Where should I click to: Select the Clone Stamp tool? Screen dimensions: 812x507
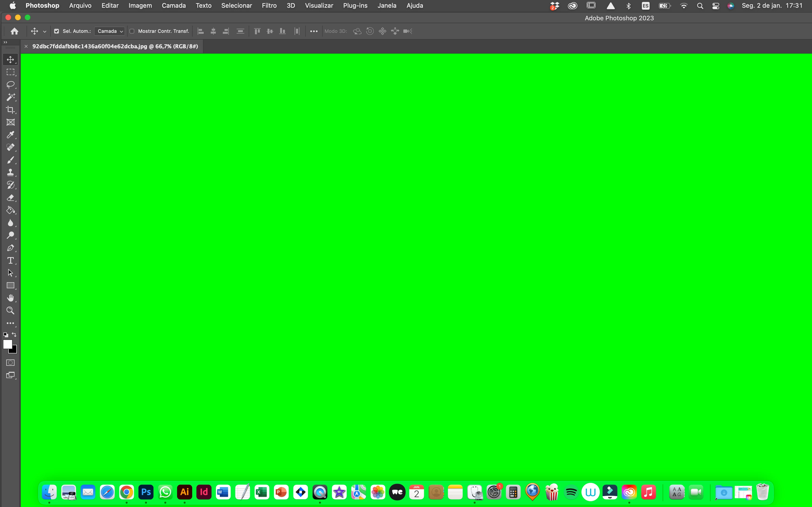click(10, 172)
